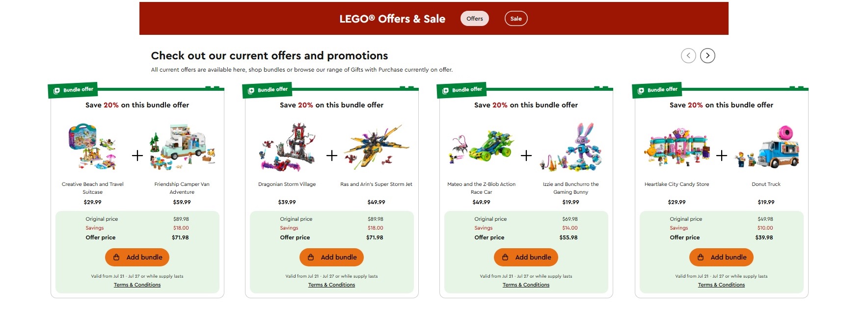Select the Friendship Camper Van Adventure link
The image size is (868, 312).
pyautogui.click(x=181, y=187)
